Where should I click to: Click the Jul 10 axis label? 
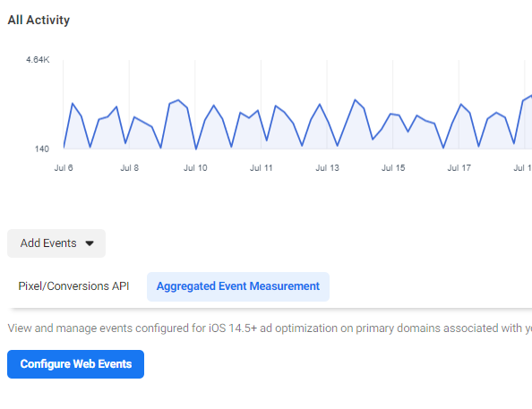[x=195, y=168]
